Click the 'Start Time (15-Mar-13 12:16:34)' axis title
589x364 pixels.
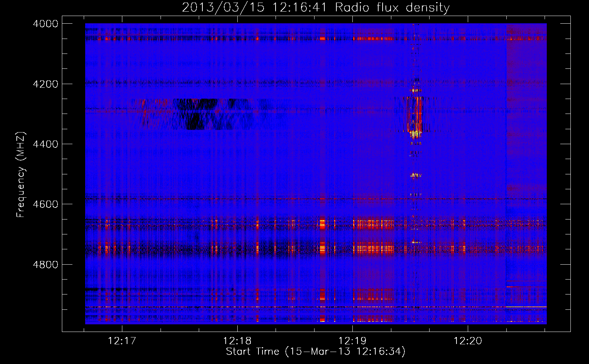pos(316,351)
